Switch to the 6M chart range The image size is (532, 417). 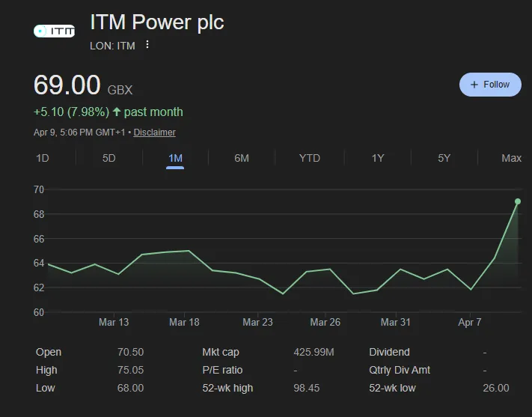point(242,158)
